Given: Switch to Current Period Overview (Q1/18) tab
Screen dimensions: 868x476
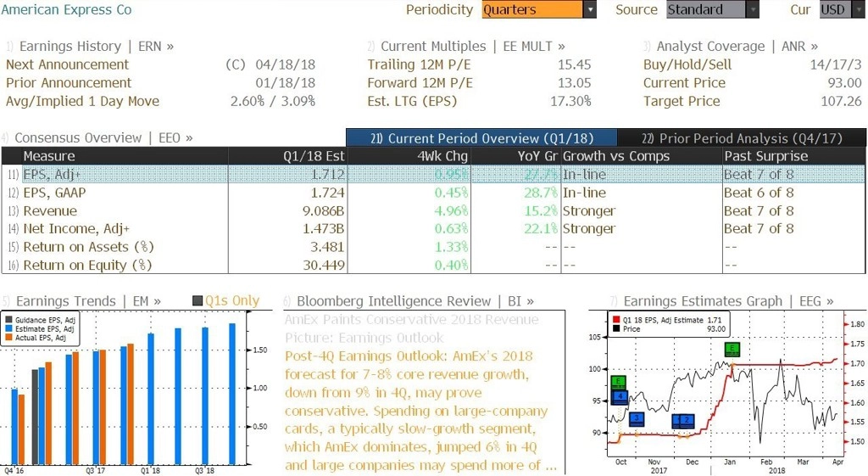Looking at the screenshot, I should 481,138.
